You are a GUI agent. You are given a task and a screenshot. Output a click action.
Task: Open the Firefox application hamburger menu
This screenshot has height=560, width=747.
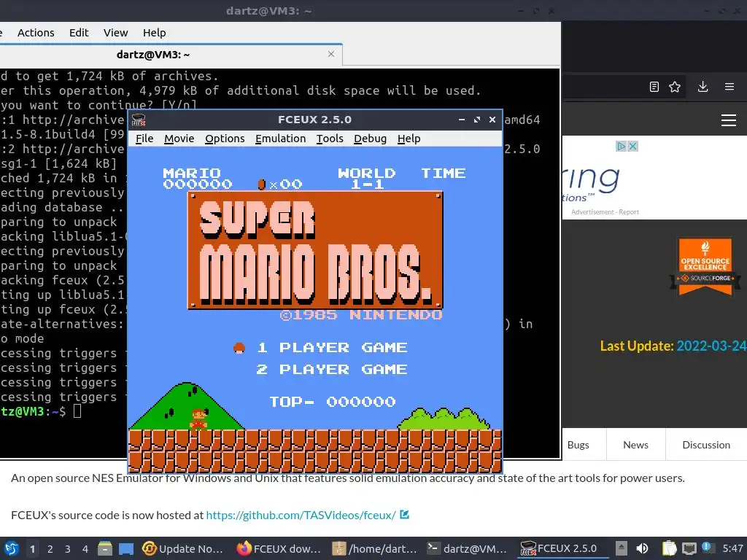729,87
